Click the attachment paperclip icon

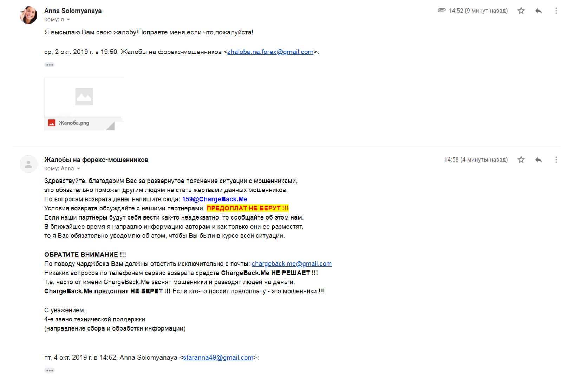coord(442,11)
